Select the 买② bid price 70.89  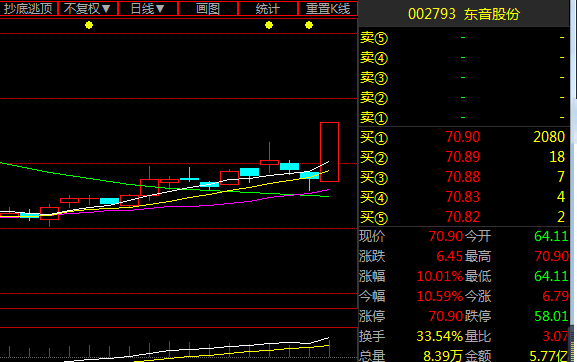[463, 157]
